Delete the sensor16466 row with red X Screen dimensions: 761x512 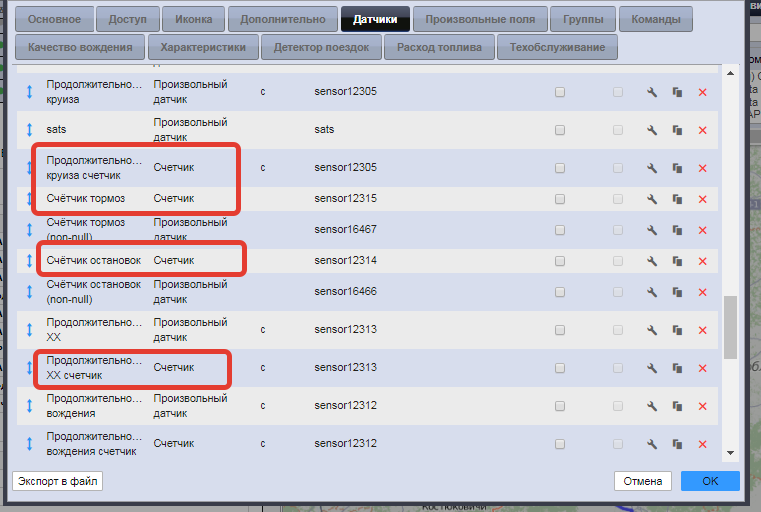(702, 292)
